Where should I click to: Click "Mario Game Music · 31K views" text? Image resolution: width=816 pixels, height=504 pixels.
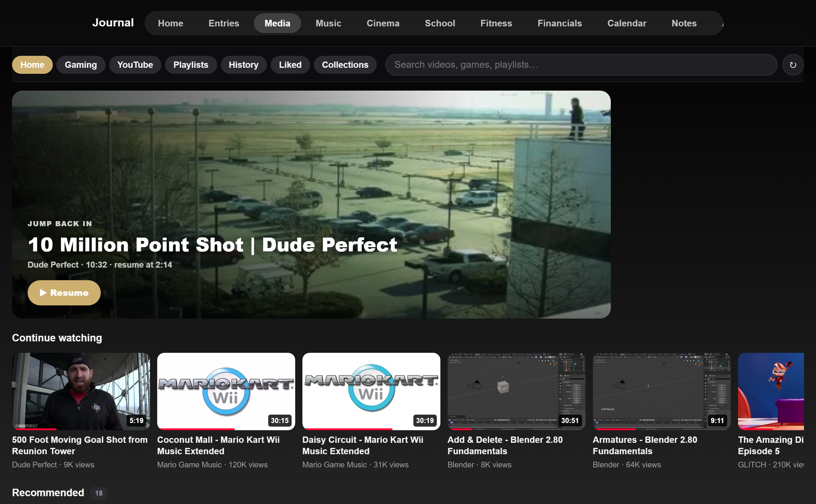pyautogui.click(x=355, y=465)
